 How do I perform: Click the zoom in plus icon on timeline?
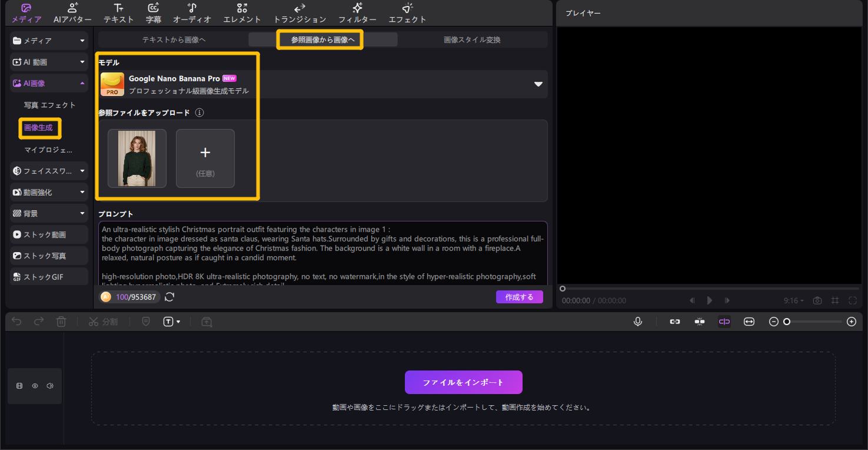coord(851,322)
